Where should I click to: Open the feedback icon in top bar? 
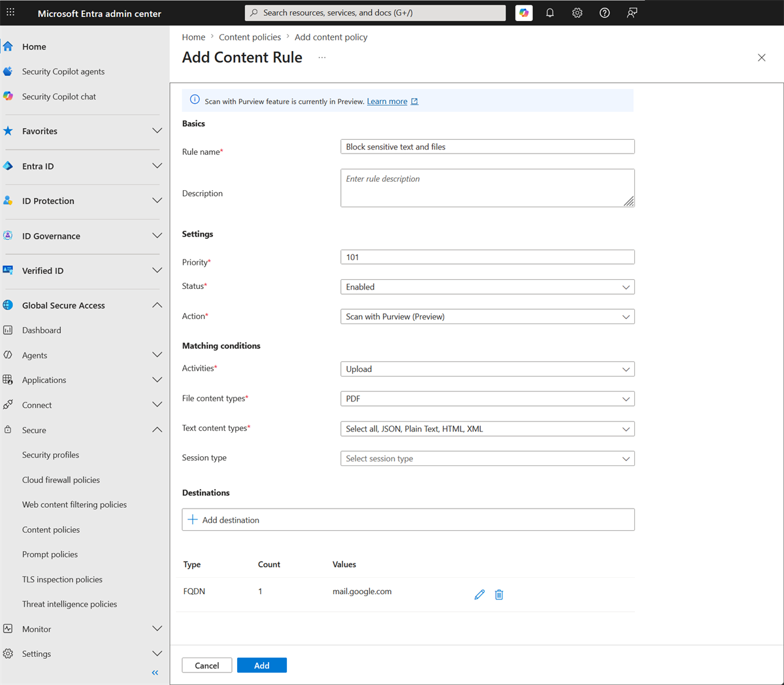pos(632,12)
